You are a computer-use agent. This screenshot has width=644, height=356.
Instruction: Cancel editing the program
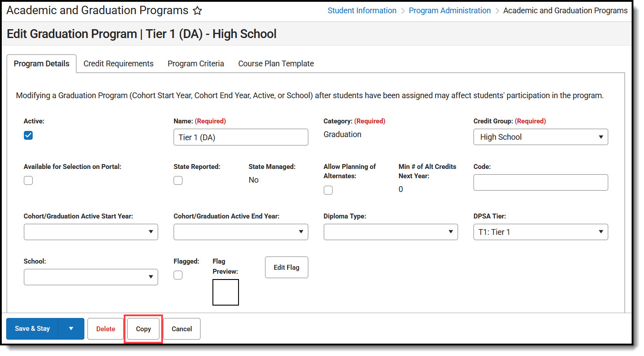coord(182,329)
